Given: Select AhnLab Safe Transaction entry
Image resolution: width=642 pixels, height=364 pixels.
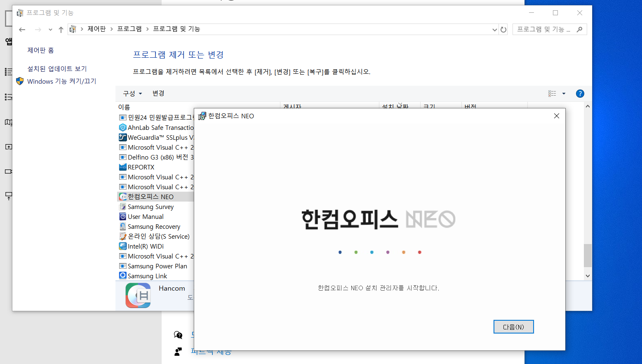Looking at the screenshot, I should [x=155, y=128].
